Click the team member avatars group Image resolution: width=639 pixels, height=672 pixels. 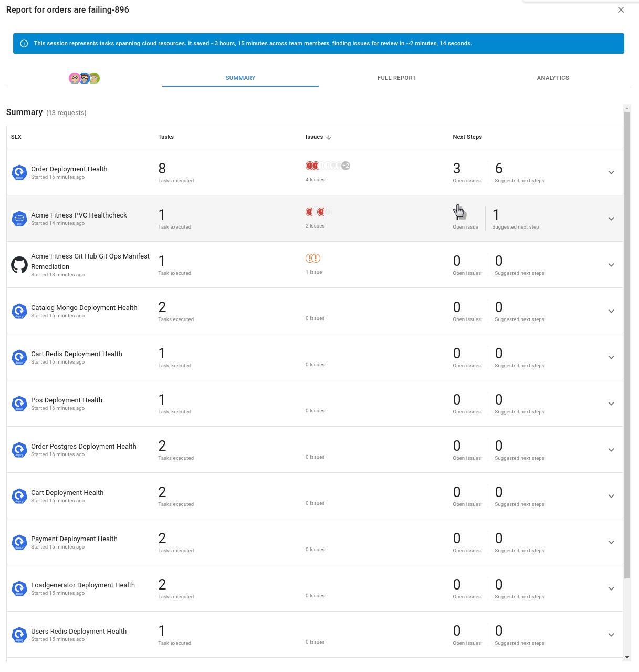click(x=84, y=78)
